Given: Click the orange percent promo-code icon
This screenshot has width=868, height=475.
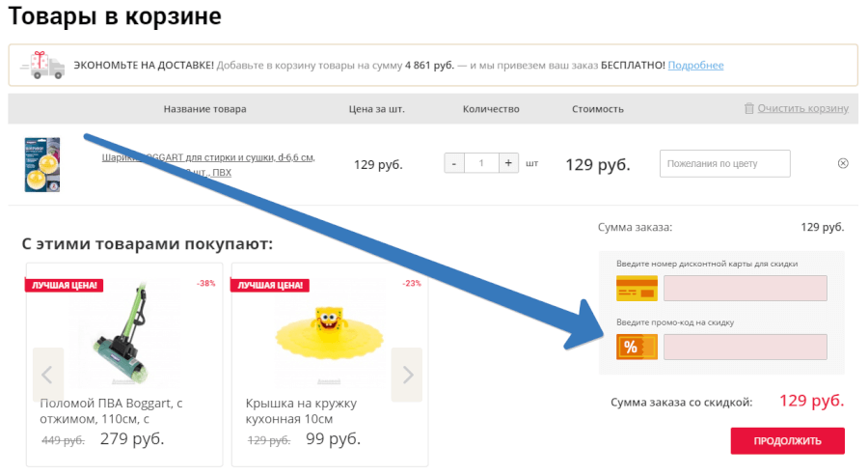Looking at the screenshot, I should click(x=637, y=347).
